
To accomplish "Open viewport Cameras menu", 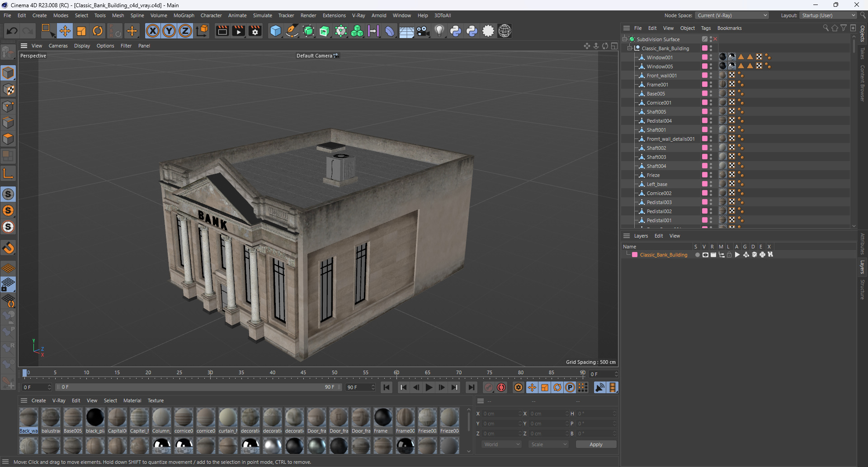I will [58, 46].
